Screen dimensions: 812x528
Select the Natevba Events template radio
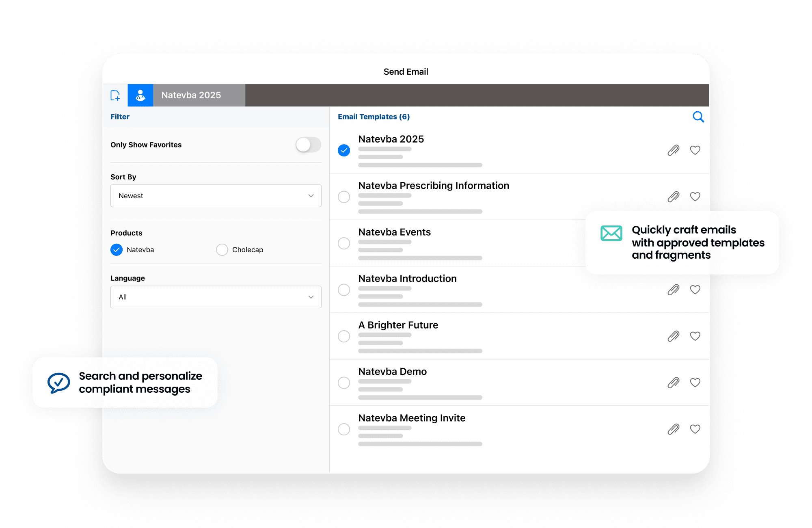click(x=344, y=243)
